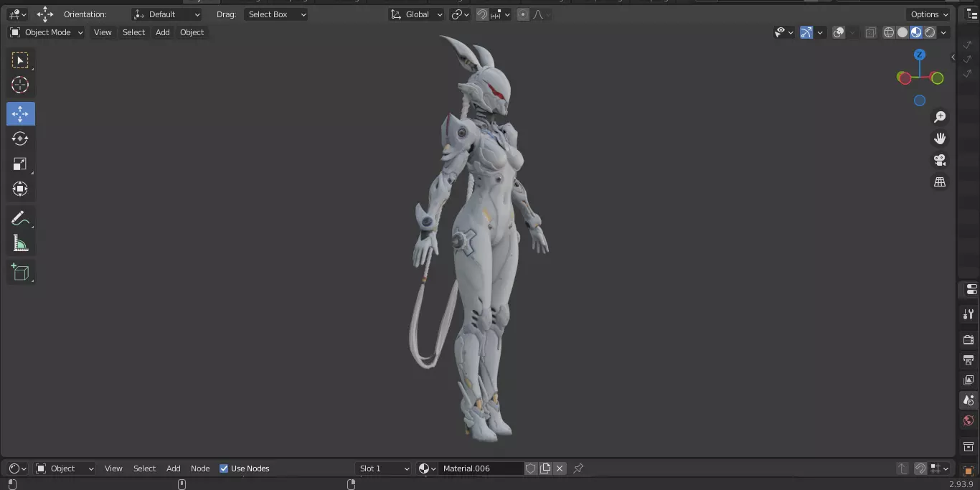The height and width of the screenshot is (490, 980).
Task: Open the 3D viewport Select menu
Action: (x=133, y=32)
